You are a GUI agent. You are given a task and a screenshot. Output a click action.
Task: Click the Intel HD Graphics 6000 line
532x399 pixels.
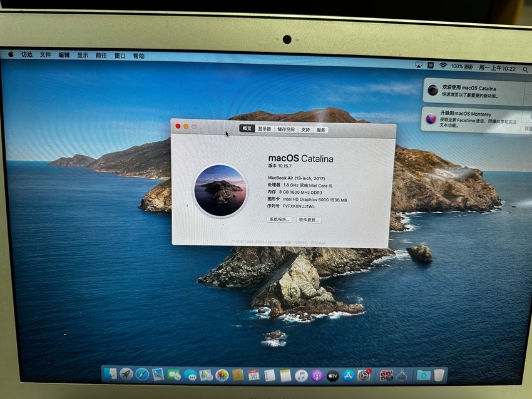pyautogui.click(x=307, y=199)
